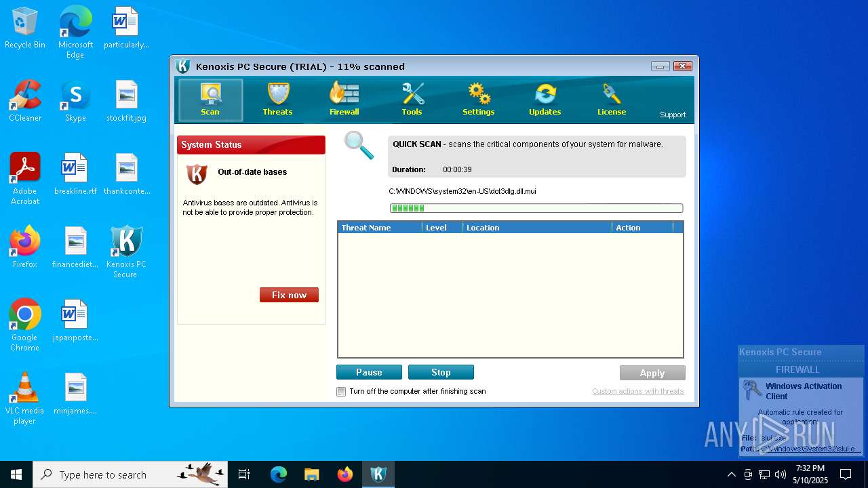The width and height of the screenshot is (868, 488).
Task: Select breakline.rtf desktop file
Action: 75,175
